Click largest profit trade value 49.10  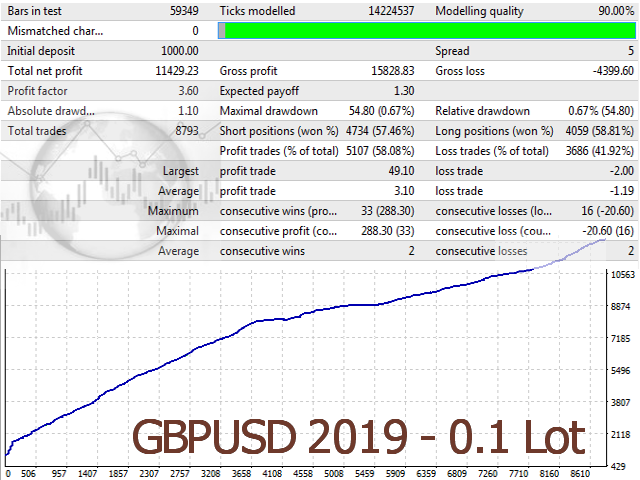click(401, 171)
